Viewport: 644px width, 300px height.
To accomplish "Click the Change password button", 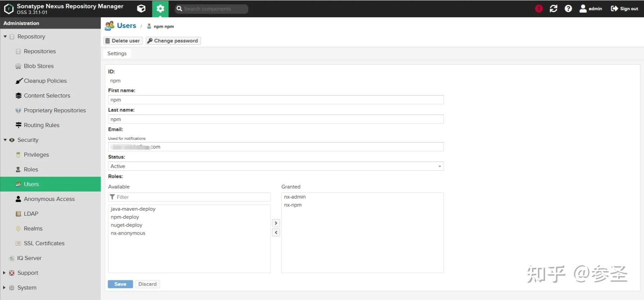I will (x=173, y=41).
